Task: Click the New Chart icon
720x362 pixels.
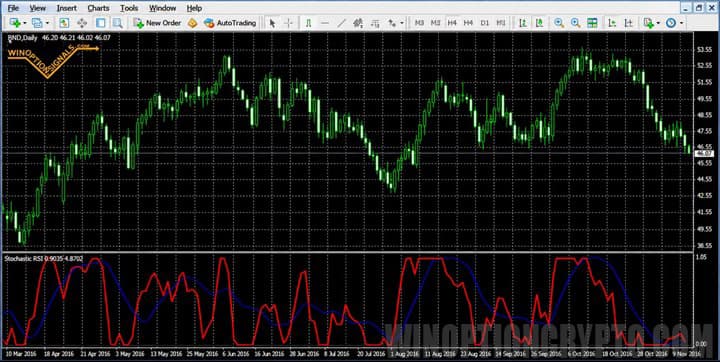Action: (x=15, y=23)
